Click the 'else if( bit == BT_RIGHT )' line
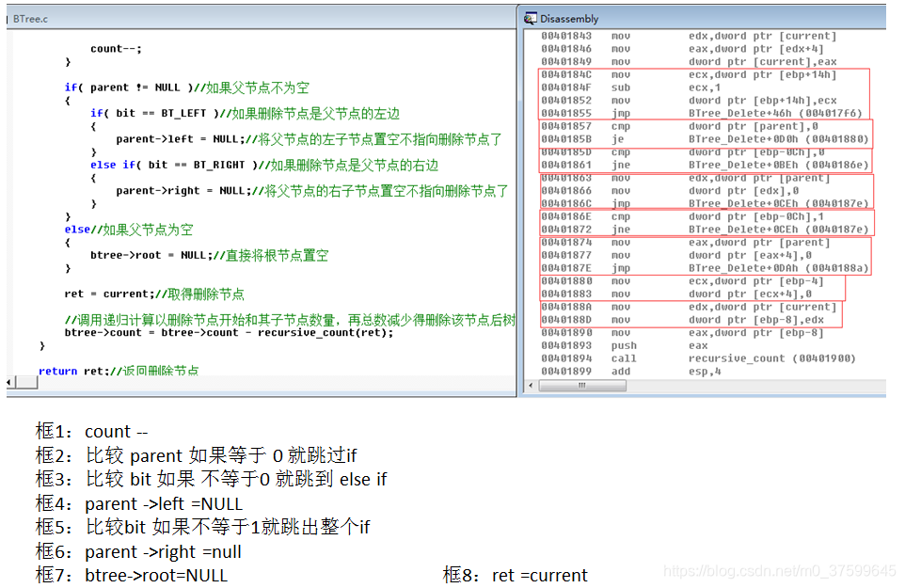The image size is (905, 588). click(x=263, y=165)
